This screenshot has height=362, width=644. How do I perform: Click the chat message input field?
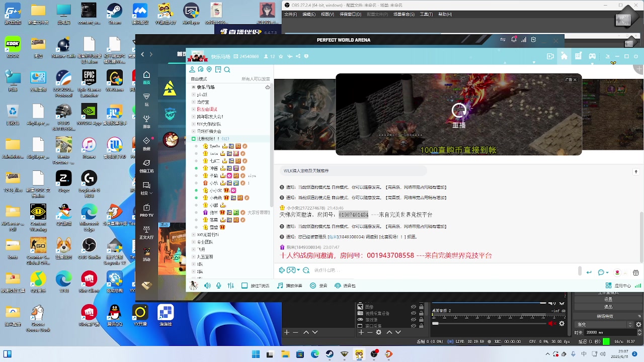pyautogui.click(x=443, y=270)
